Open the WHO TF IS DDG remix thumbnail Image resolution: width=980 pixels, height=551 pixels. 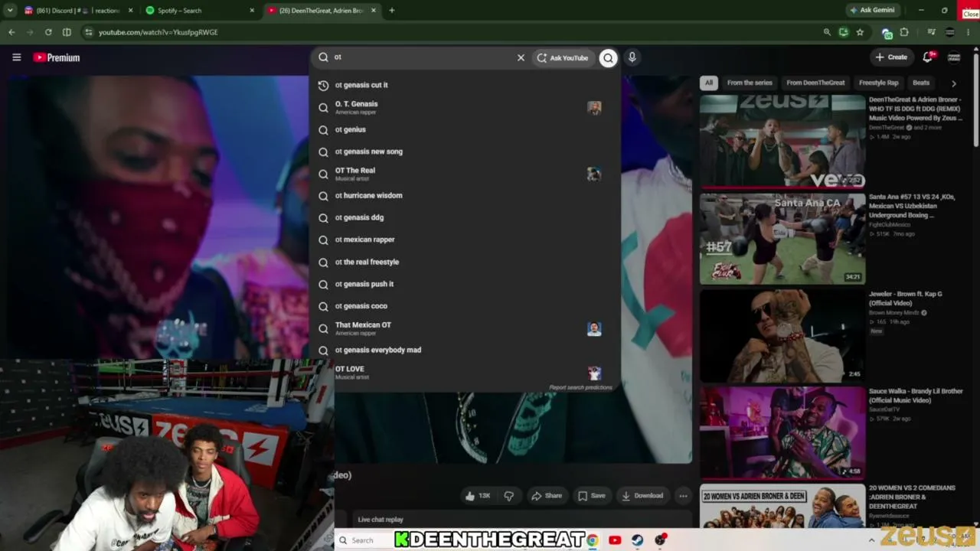782,142
